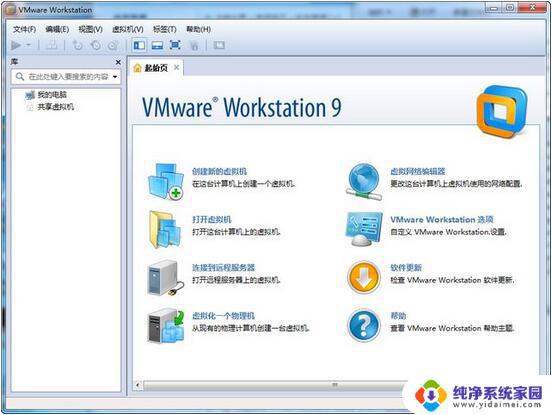Close the 库 library panel
The height and width of the screenshot is (415, 552).
click(118, 62)
